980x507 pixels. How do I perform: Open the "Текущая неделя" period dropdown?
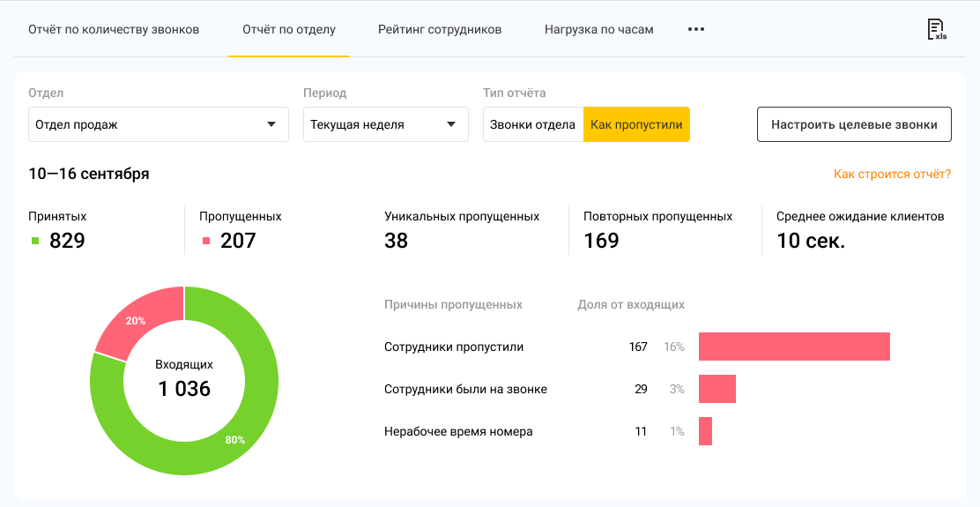coord(385,124)
